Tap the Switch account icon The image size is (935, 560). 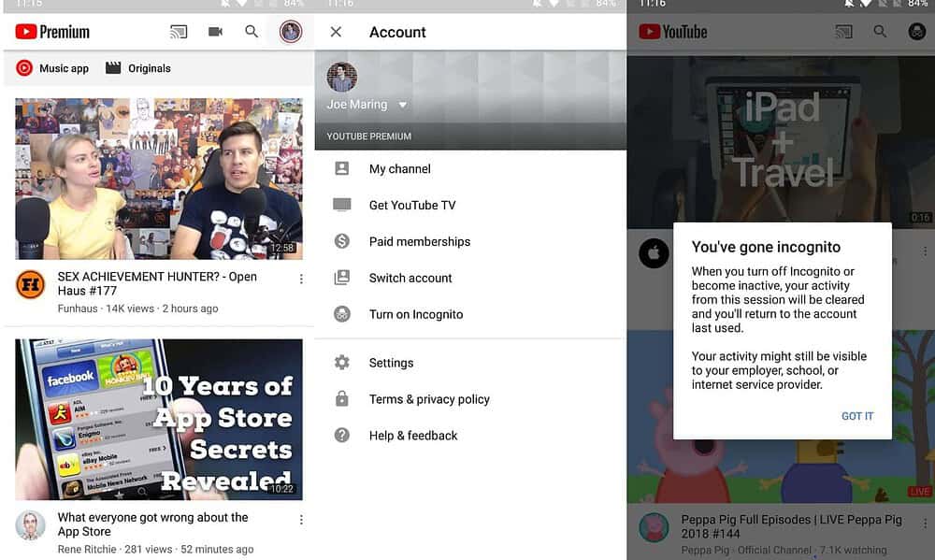[x=341, y=278]
